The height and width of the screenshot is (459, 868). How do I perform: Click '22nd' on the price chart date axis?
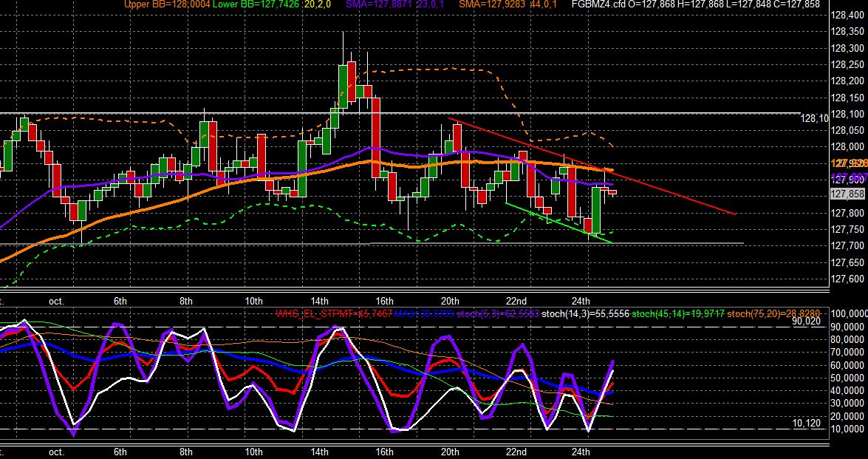(x=516, y=302)
